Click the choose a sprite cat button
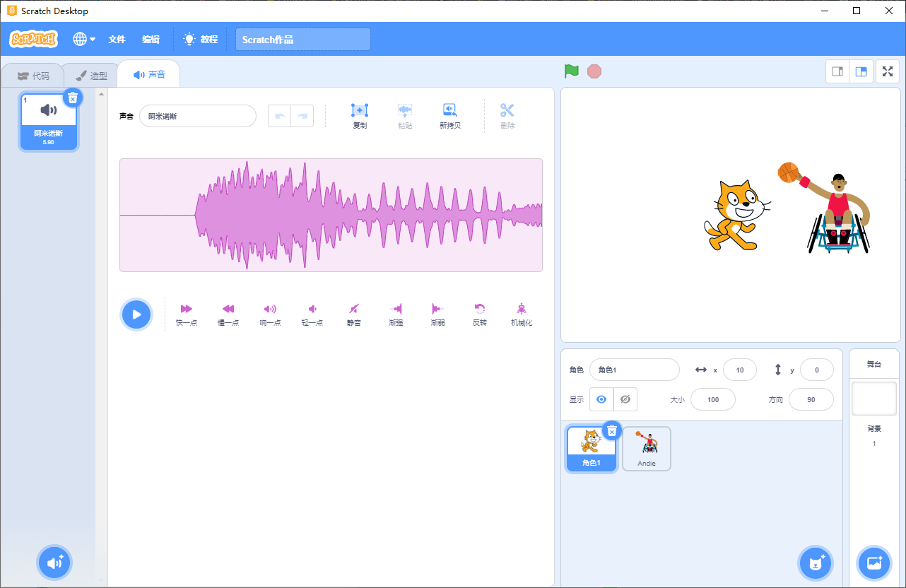This screenshot has height=588, width=906. tap(816, 563)
